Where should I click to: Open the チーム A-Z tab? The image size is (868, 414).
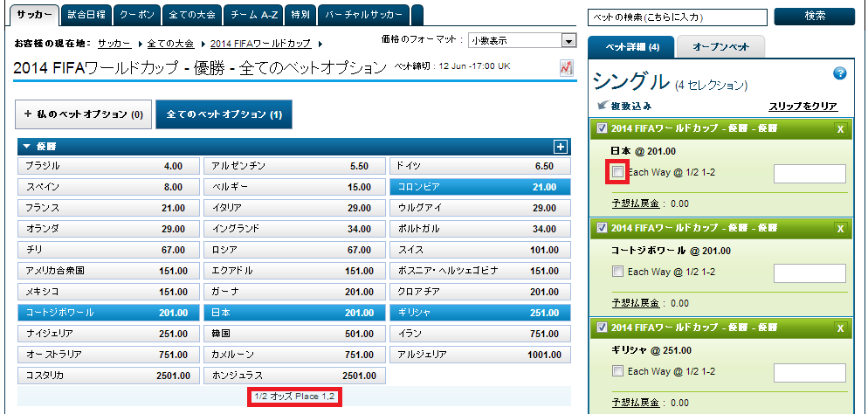[255, 15]
